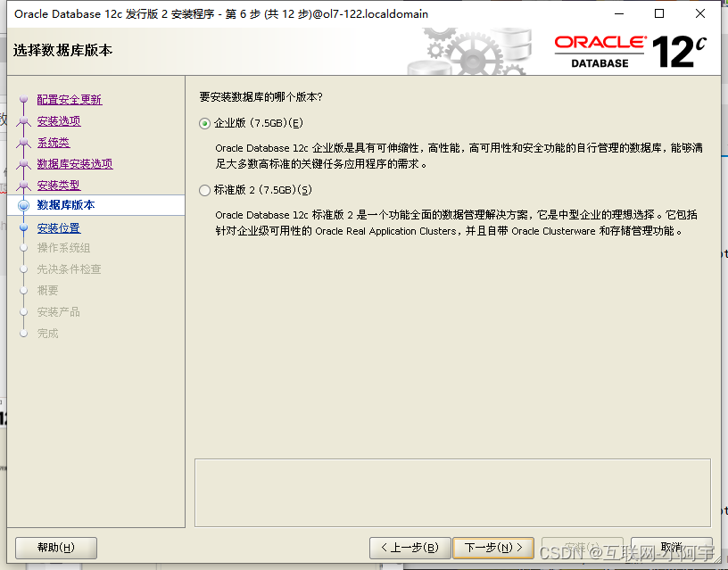The image size is (728, 570).
Task: Click the 企业版 description text
Action: 459,156
